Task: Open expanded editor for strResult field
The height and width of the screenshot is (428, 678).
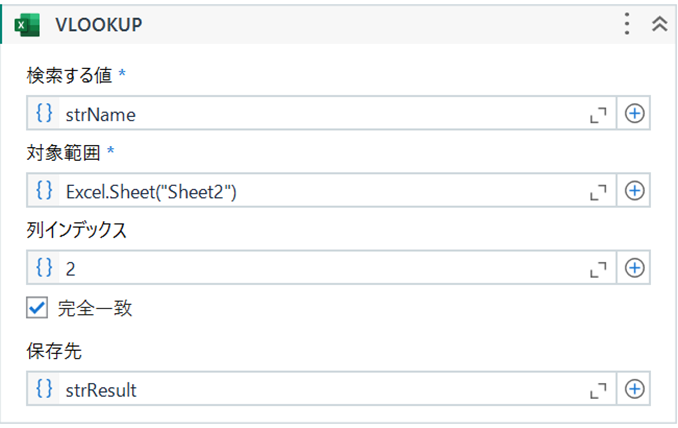Action: 599,391
